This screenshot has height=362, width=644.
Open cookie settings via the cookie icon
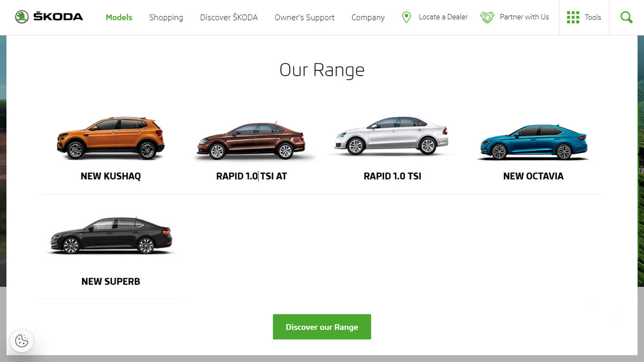coord(22,341)
